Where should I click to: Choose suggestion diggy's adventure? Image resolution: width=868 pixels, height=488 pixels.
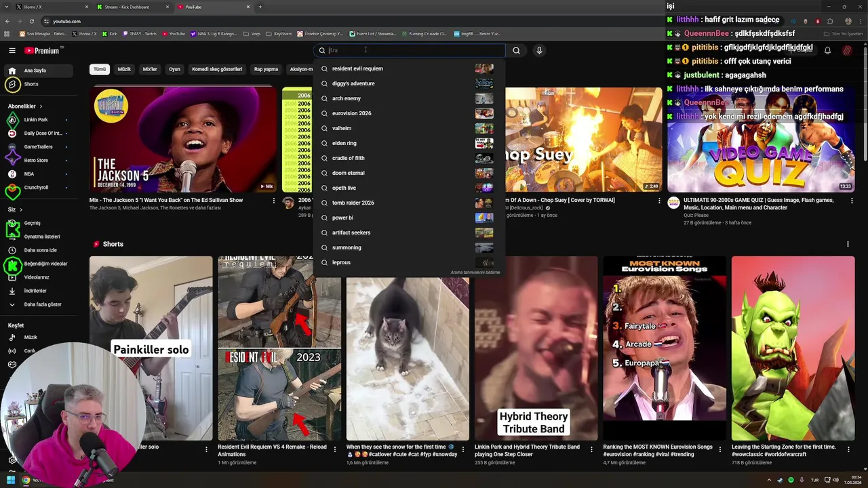[408, 83]
